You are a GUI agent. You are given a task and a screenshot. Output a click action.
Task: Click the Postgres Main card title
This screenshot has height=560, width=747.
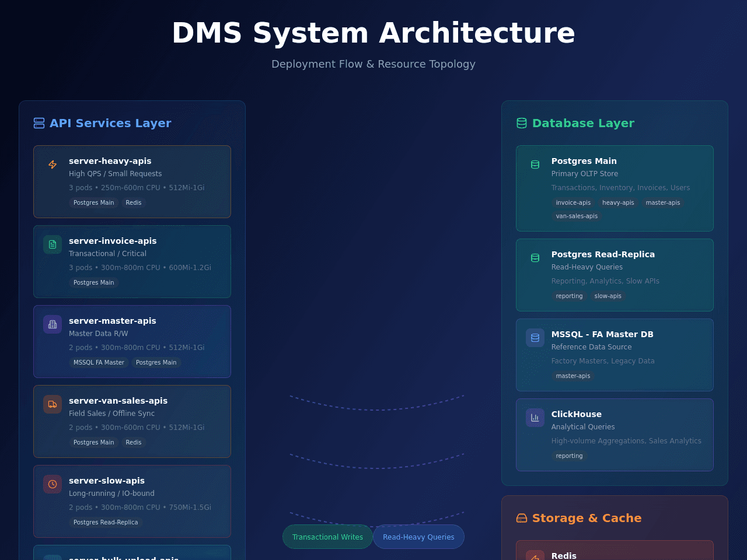584,161
